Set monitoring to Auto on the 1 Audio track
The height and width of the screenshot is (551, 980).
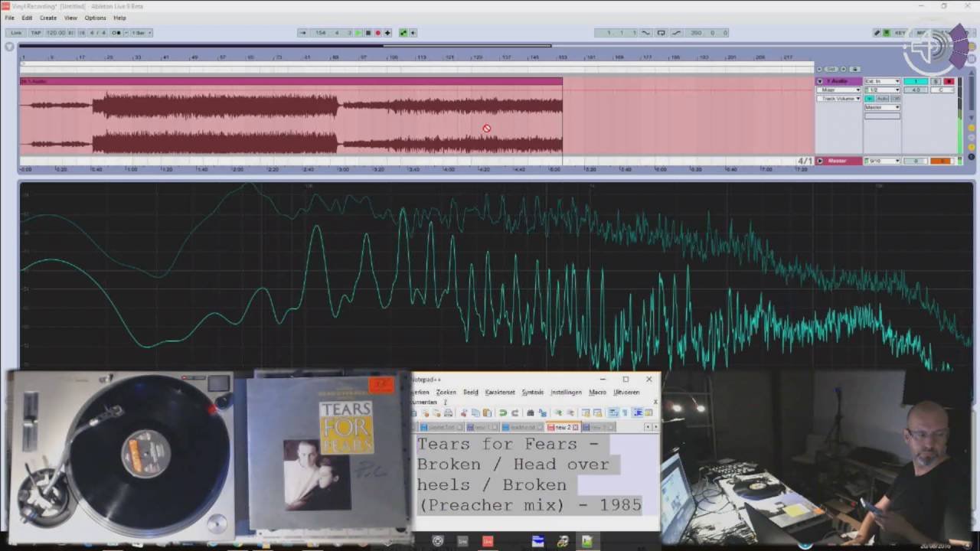click(x=882, y=99)
